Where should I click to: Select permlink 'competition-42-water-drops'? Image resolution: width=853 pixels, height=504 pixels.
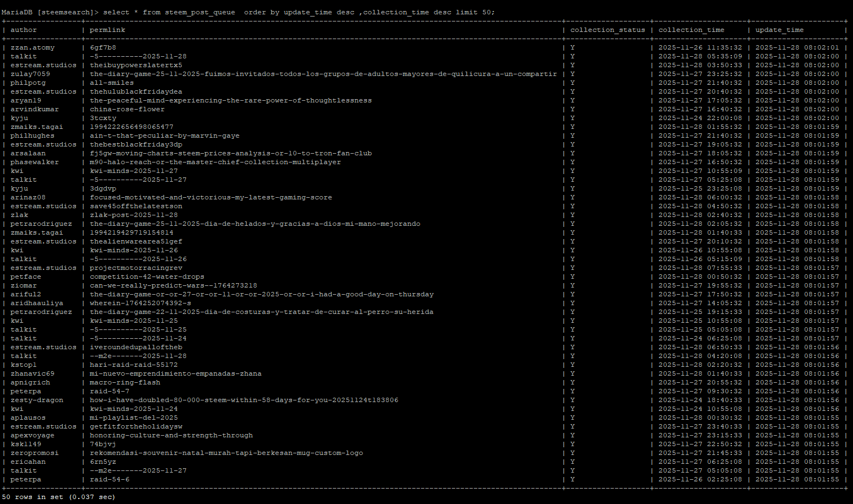point(147,277)
